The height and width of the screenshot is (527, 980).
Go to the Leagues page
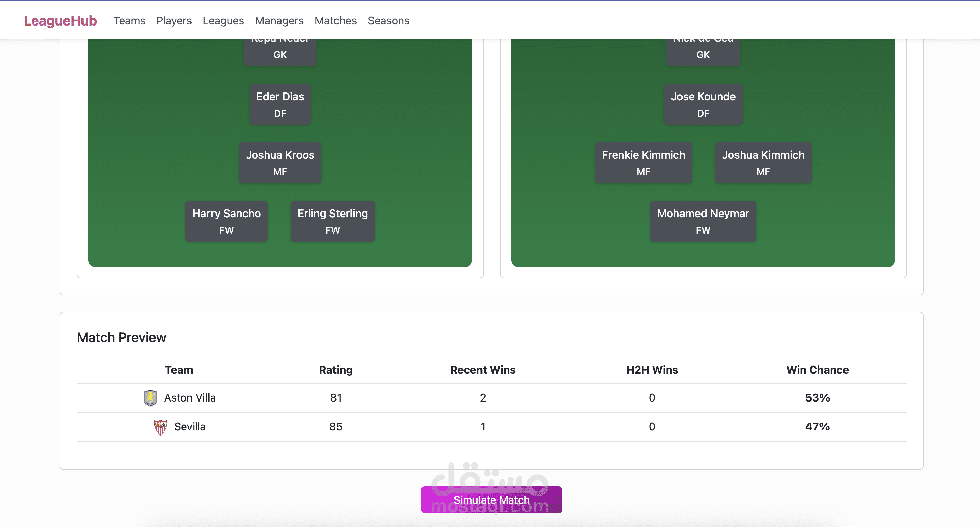[x=223, y=20]
